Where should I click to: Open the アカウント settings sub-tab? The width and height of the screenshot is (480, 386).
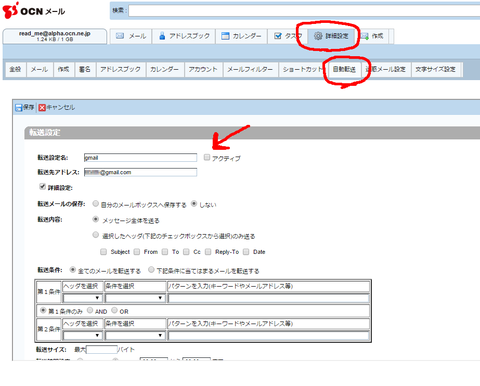(x=203, y=69)
